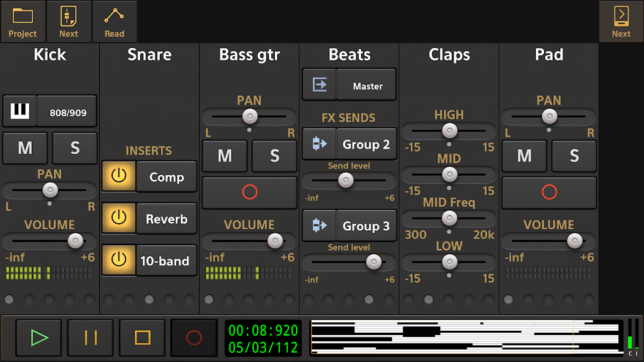Screen dimensions: 644x362
Task: Mute the Kick channel
Action: [x=25, y=148]
